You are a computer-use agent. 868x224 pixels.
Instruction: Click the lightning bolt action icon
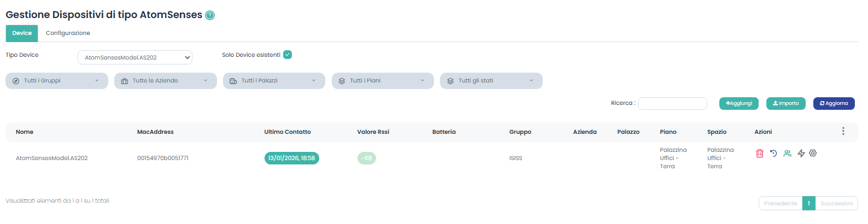pyautogui.click(x=801, y=154)
